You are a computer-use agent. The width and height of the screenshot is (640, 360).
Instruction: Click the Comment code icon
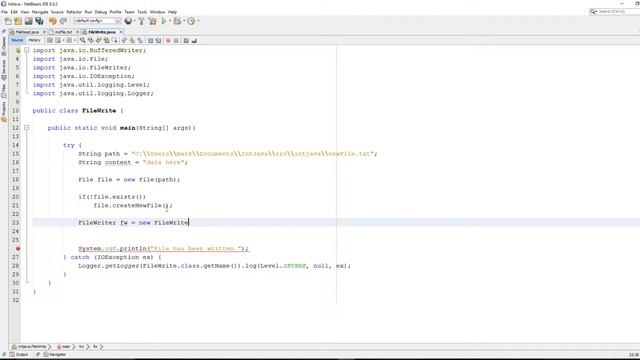coord(186,40)
